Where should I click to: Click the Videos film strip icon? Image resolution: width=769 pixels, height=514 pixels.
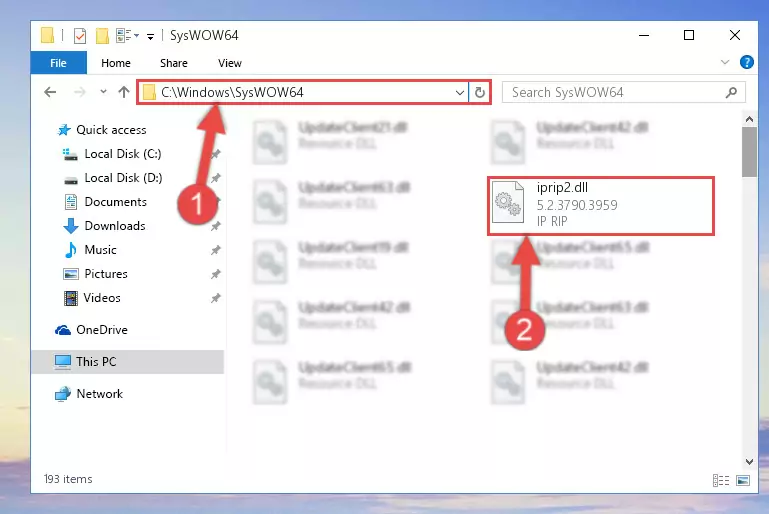pos(71,298)
